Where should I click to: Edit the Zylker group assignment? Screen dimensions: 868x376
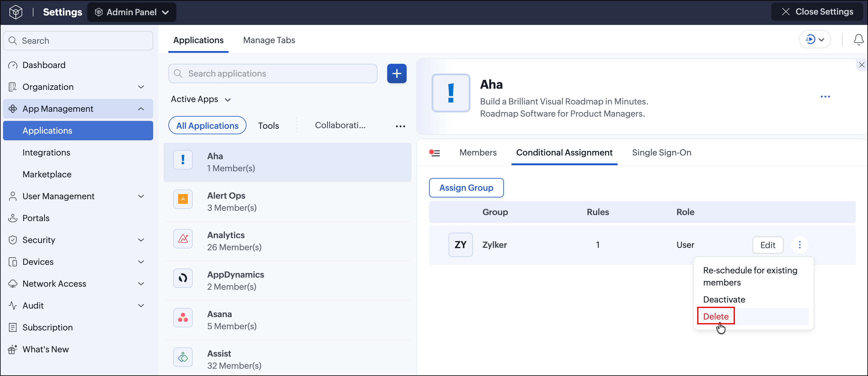pos(768,245)
